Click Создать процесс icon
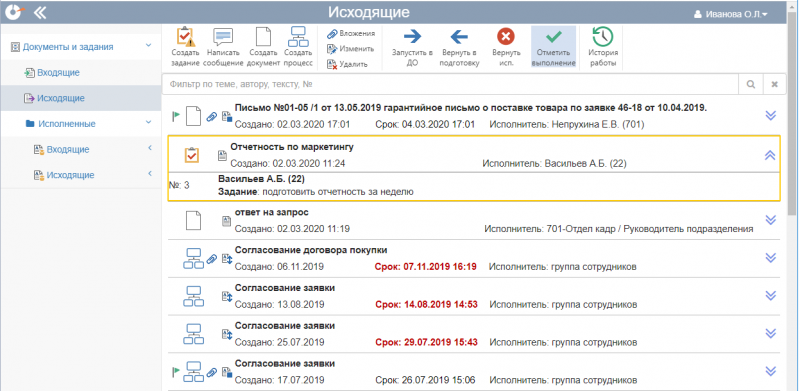800x391 pixels. click(298, 37)
